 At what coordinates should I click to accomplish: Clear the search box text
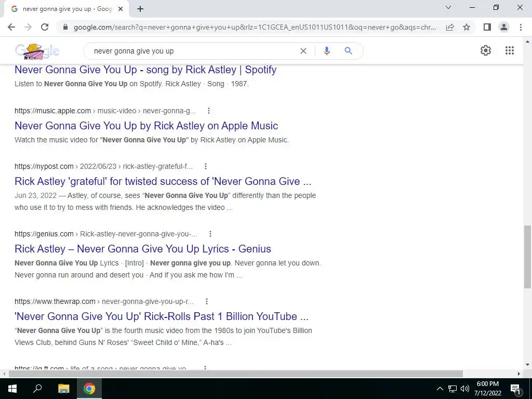tap(303, 51)
